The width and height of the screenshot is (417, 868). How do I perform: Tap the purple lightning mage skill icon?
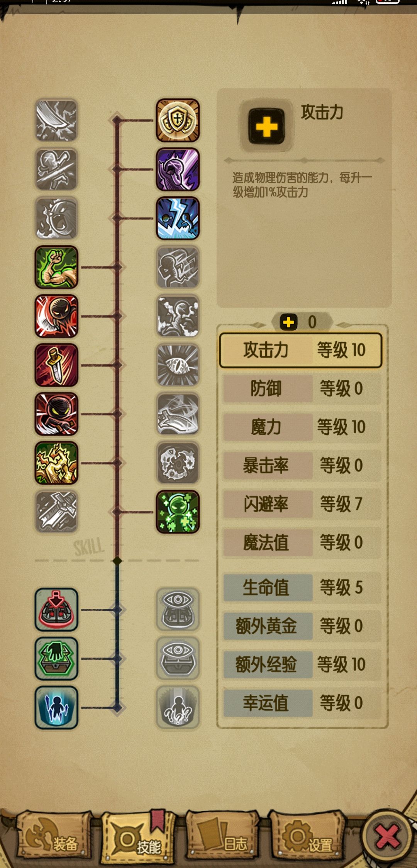click(x=178, y=169)
